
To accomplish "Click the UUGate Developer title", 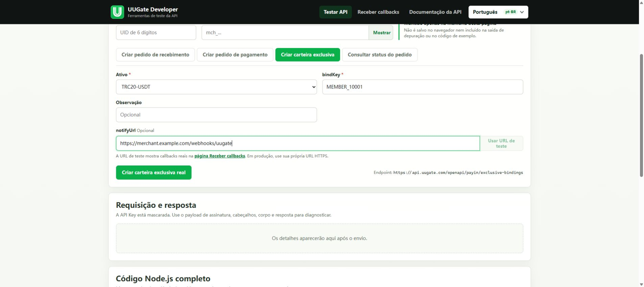I will coord(153,9).
